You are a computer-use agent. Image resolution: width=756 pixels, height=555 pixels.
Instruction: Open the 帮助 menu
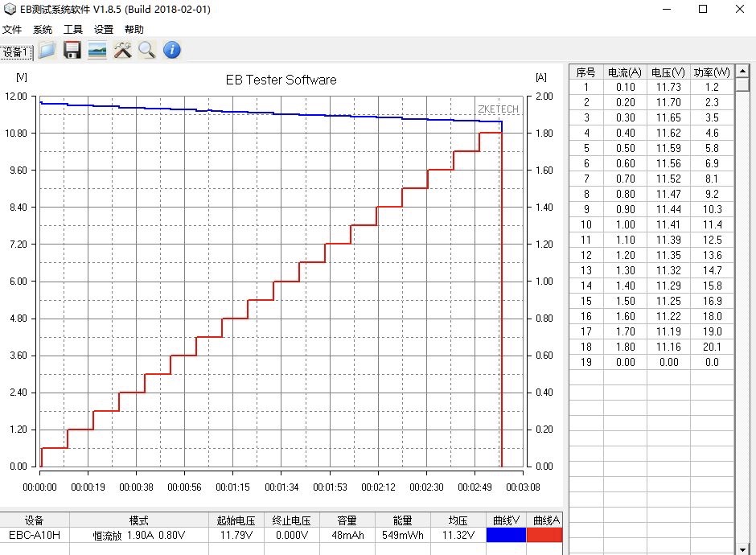(x=134, y=30)
